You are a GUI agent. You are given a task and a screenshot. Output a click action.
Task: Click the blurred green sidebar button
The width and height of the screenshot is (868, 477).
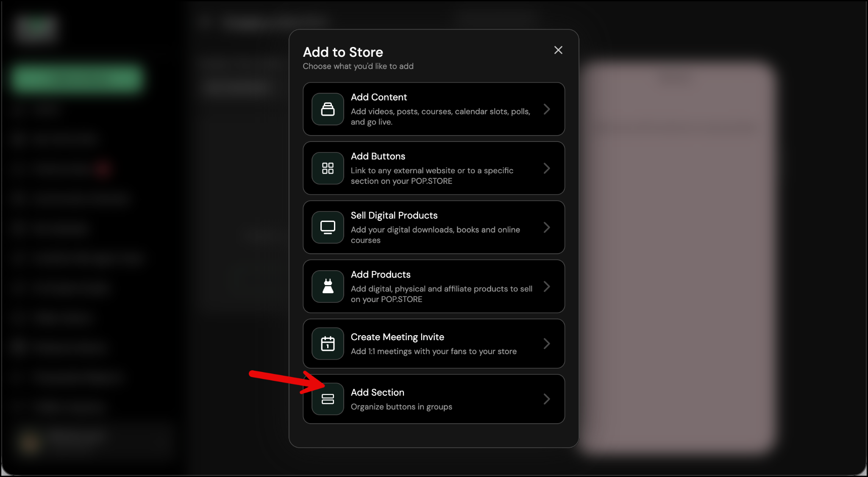pyautogui.click(x=77, y=78)
